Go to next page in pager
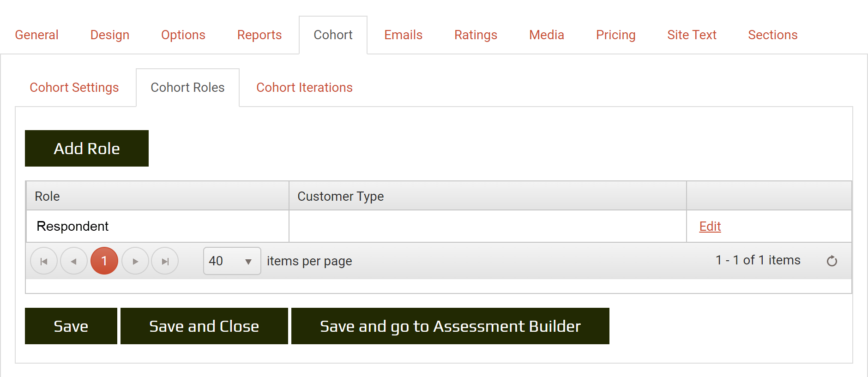The width and height of the screenshot is (868, 377). pos(135,261)
